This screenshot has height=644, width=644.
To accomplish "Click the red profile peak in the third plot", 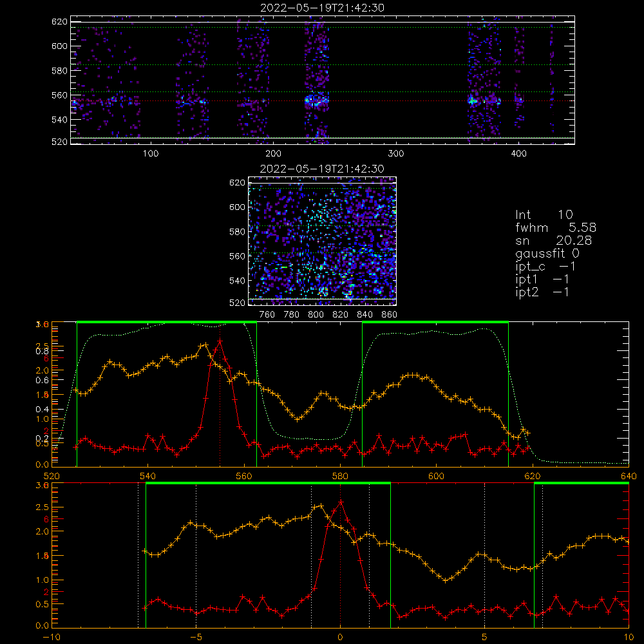I will [220, 341].
